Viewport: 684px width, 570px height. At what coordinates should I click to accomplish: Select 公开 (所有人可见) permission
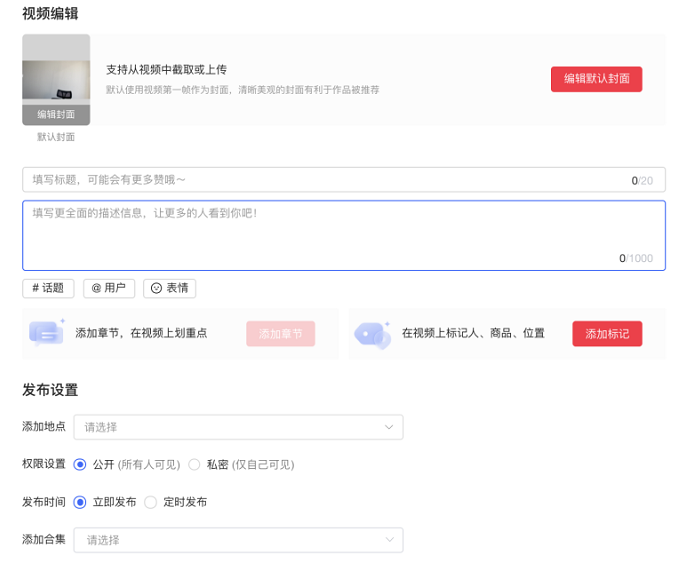tap(81, 464)
